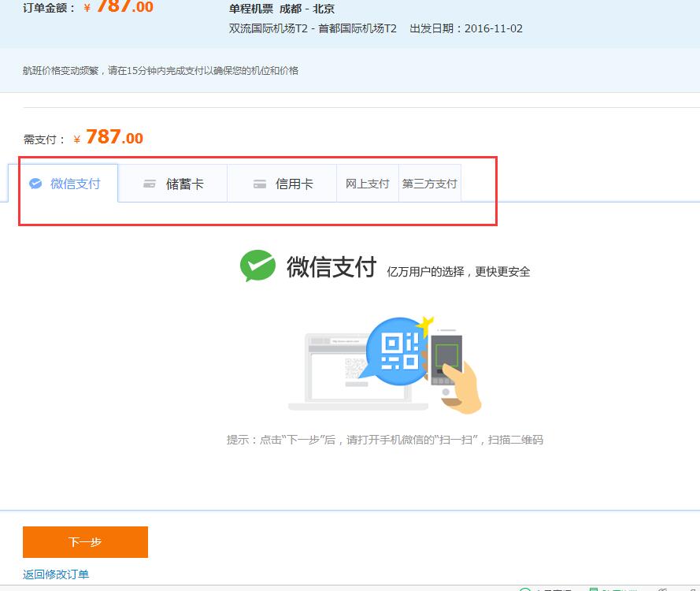This screenshot has width=700, height=591.
Task: Click the slogan 亿万用户的选择，更快更安全
Action: 458,272
